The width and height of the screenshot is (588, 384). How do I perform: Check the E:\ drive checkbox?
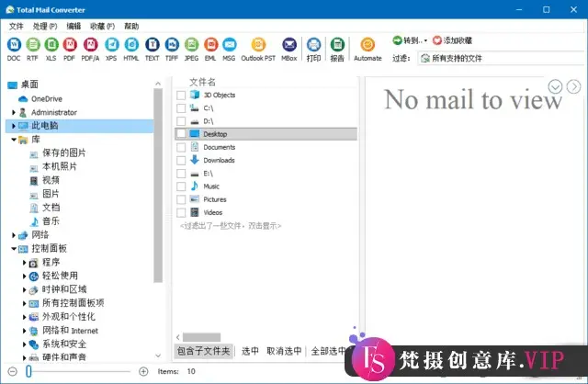[x=181, y=174]
